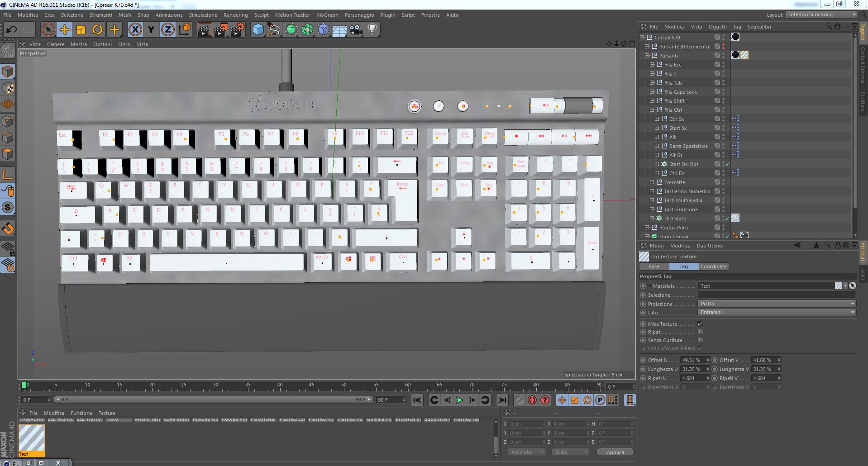Click the Corsair K70 material tag
This screenshot has width=868, height=466.
coord(735,37)
